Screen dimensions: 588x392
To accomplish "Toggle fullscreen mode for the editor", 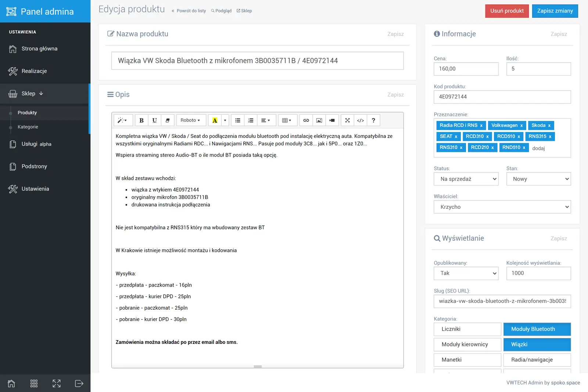I will pyautogui.click(x=347, y=120).
